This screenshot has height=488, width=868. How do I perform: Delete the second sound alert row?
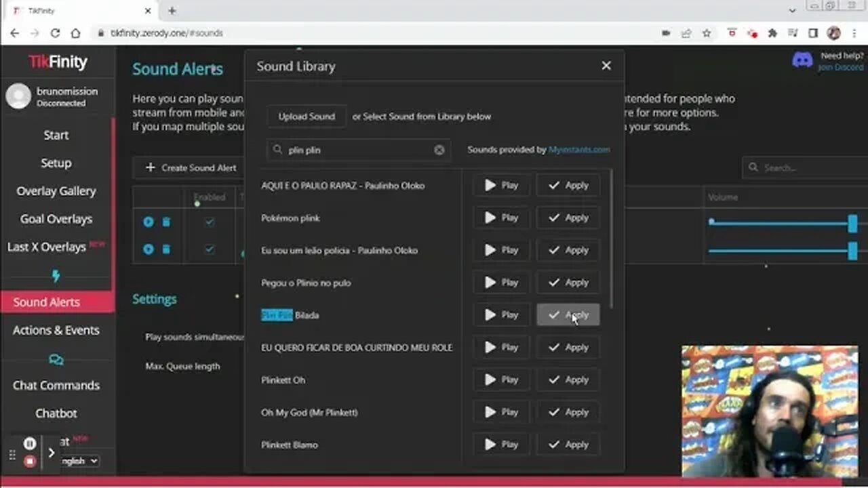pyautogui.click(x=166, y=249)
